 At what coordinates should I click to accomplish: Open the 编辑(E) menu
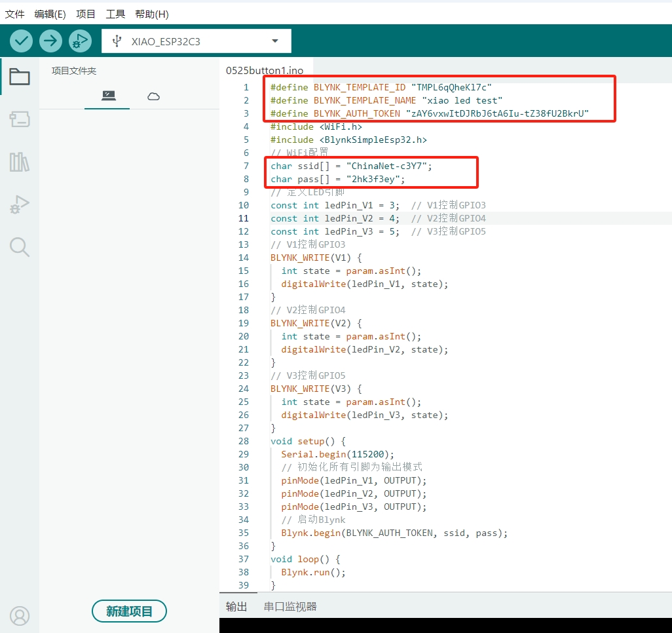coord(50,14)
